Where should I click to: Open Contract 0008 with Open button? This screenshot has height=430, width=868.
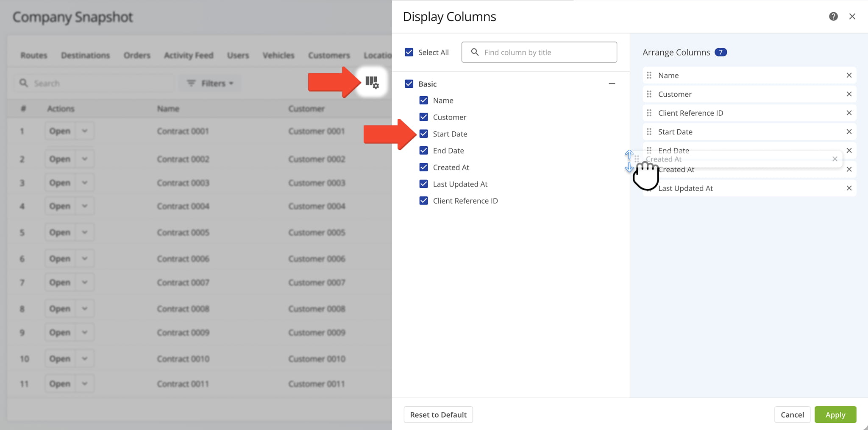(60, 309)
